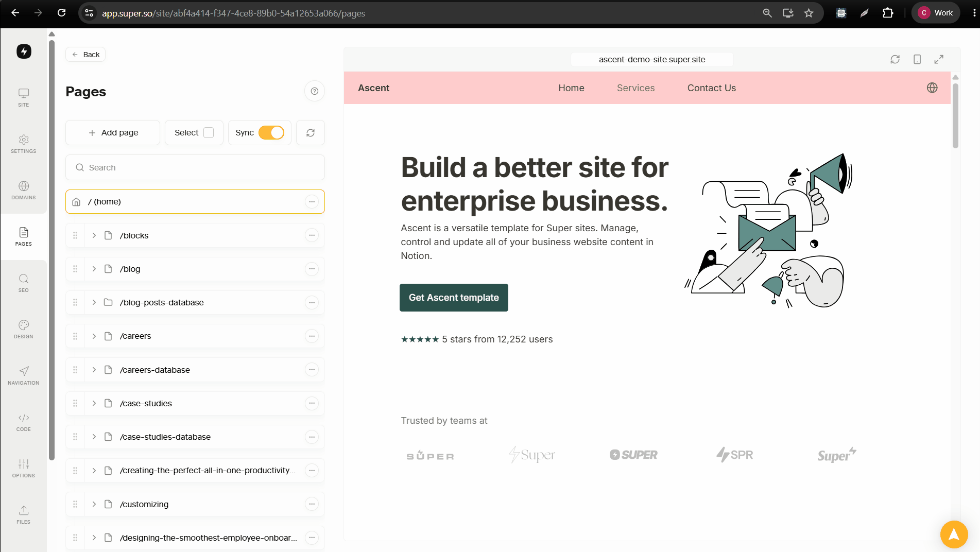
Task: Open the Services link in preview navigation
Action: [635, 88]
